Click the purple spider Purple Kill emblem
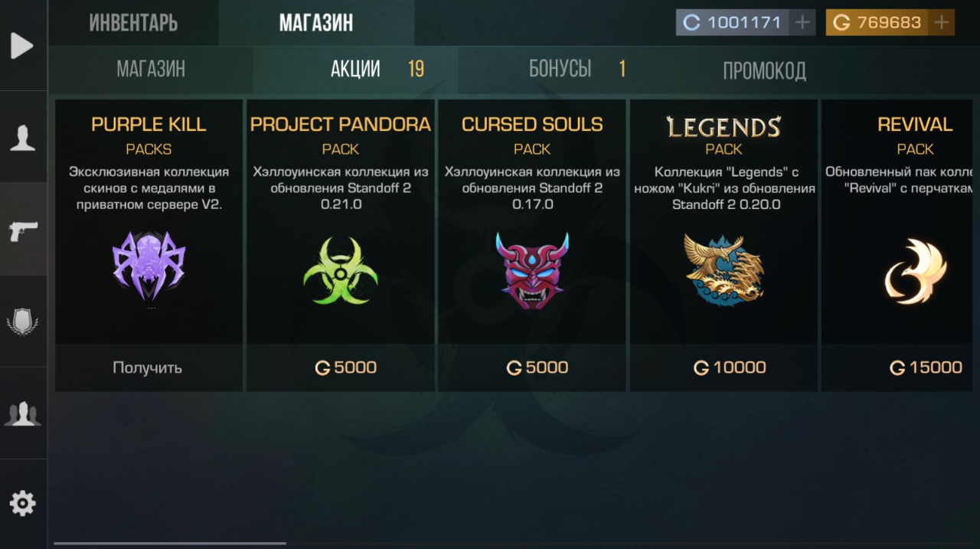 [149, 267]
